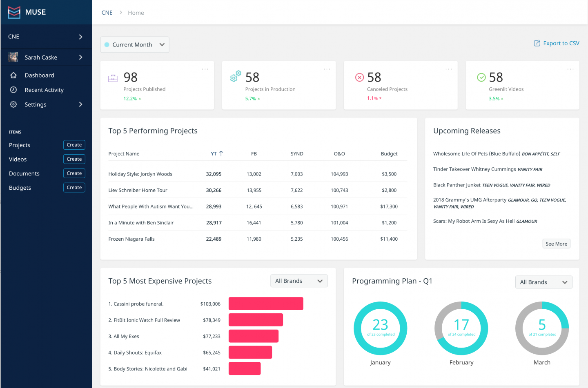
Task: Click the Export to CSV icon
Action: coord(537,43)
